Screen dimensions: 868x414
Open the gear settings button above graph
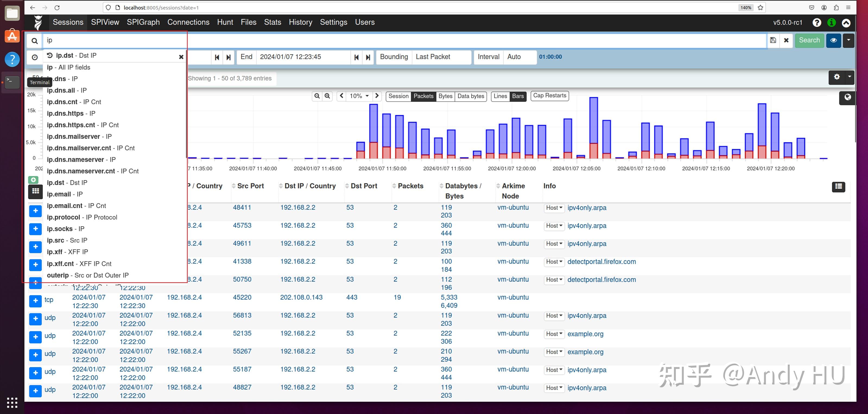(837, 77)
